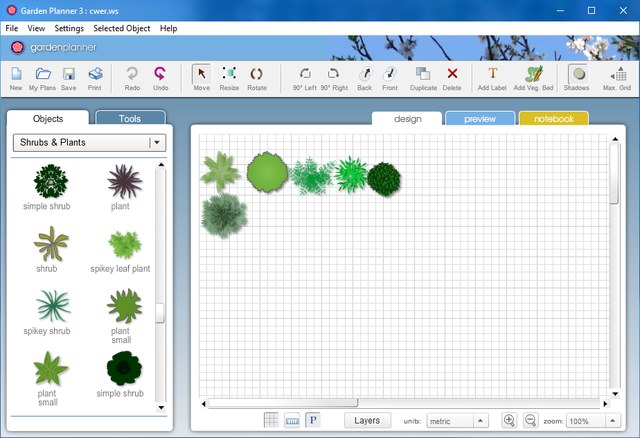Select the Resize tool
This screenshot has width=640, height=438.
pos(229,77)
